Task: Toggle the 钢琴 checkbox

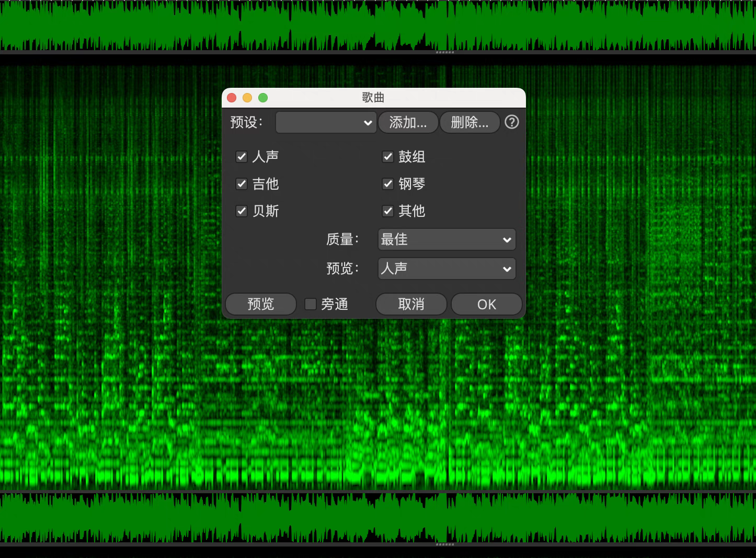Action: (x=388, y=184)
